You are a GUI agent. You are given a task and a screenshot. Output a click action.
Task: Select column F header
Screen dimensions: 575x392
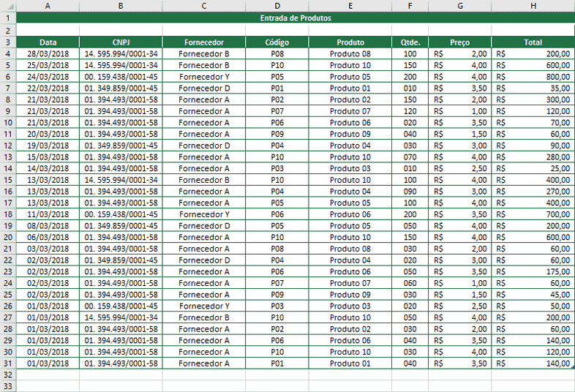click(x=410, y=6)
